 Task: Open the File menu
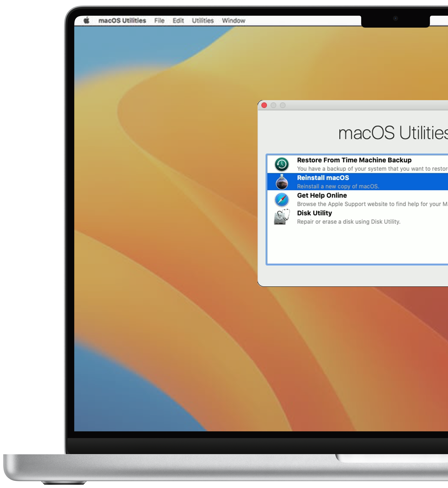[159, 21]
